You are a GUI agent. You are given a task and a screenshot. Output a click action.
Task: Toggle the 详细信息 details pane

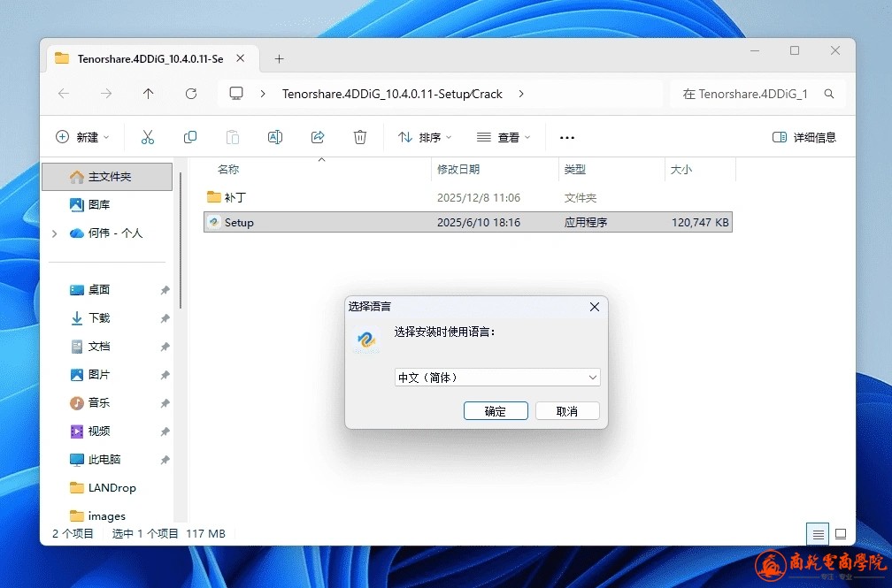point(804,137)
